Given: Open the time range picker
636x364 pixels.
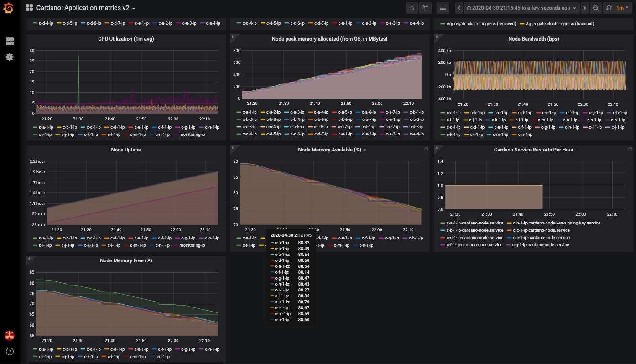Looking at the screenshot, I should click(522, 8).
